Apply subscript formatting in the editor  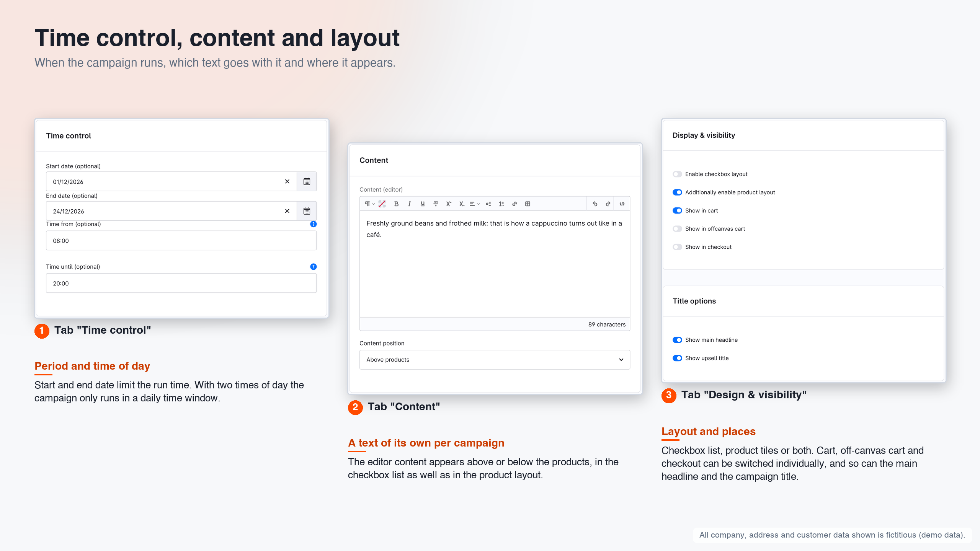pos(462,204)
